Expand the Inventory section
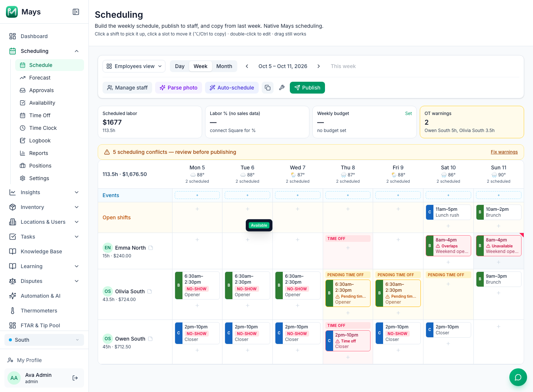Screen dimensions: 533x392 click(x=44, y=207)
